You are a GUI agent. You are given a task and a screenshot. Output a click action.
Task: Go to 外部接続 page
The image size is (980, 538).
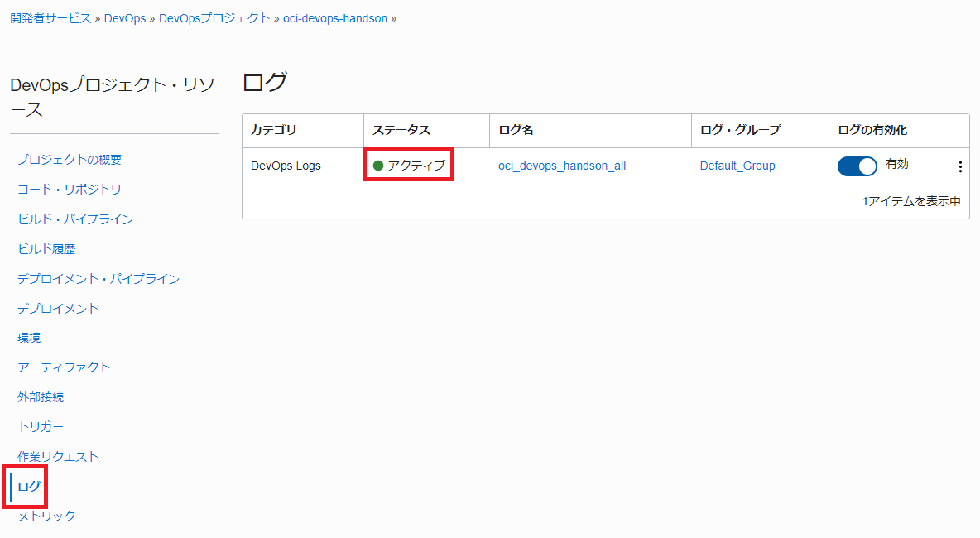(x=41, y=397)
